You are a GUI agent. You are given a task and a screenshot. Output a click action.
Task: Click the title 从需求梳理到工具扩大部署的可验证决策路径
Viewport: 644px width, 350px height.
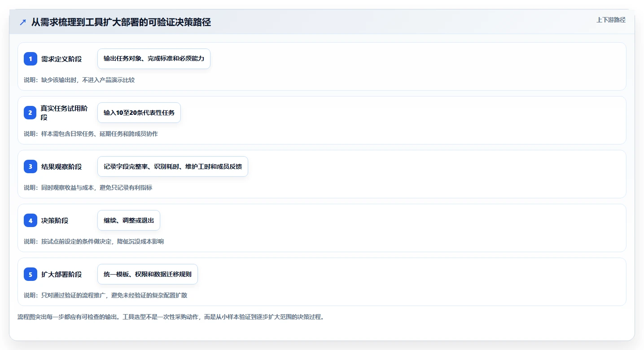[121, 22]
